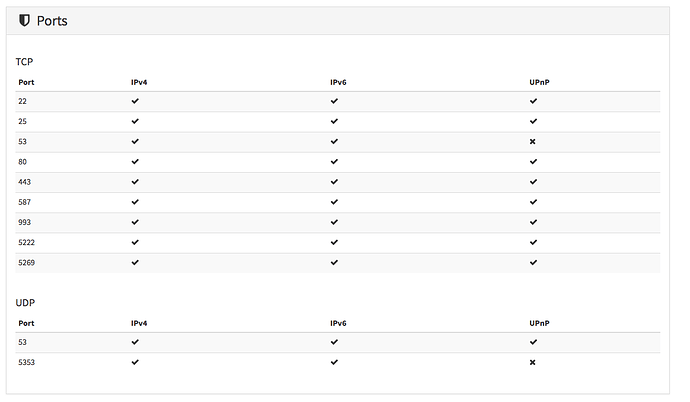Click IPv6 checkmark for UDP port 5353
Viewport: 690px width, 402px height.
pyautogui.click(x=334, y=362)
